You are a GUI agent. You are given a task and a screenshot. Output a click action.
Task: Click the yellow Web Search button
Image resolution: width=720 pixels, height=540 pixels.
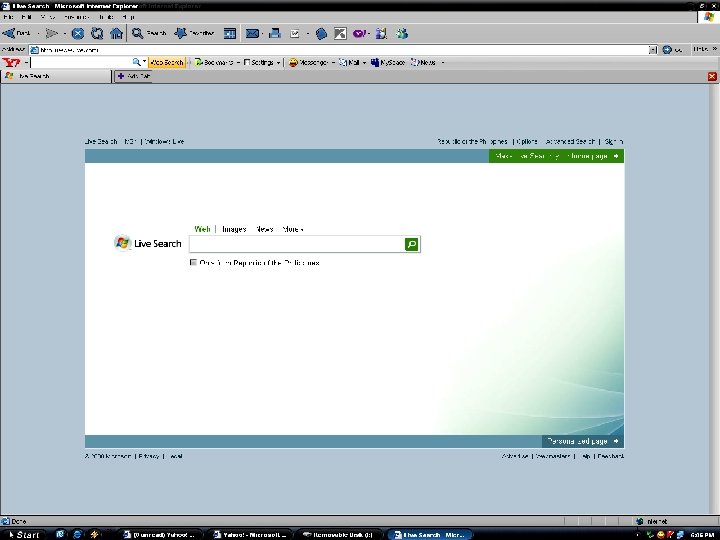[167, 62]
